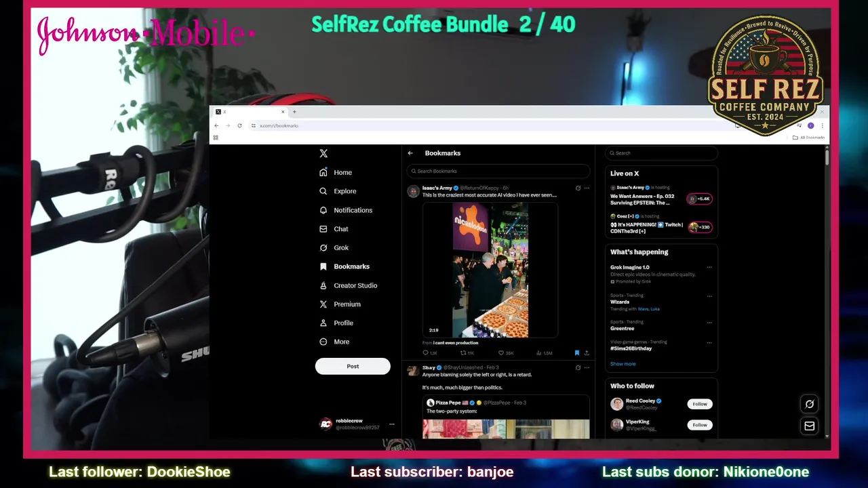Open 'i cant even production' source link
The image size is (868, 488).
coord(456,343)
